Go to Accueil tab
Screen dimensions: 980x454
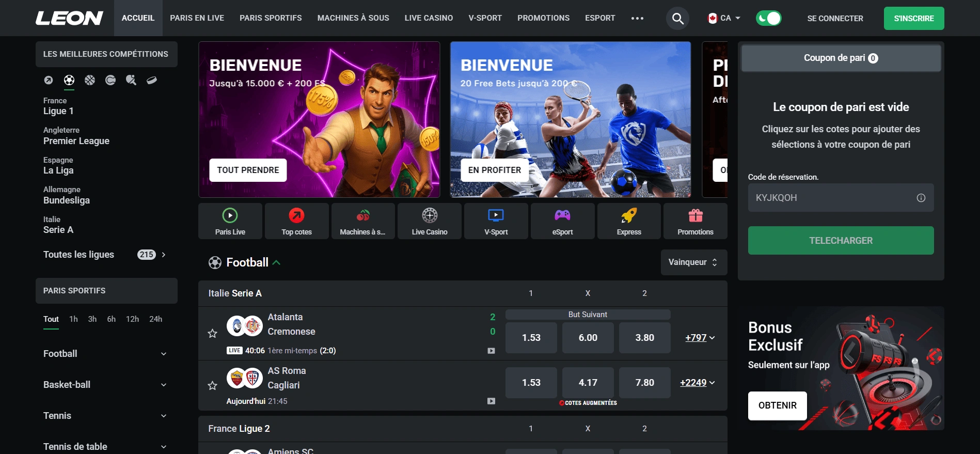point(138,18)
